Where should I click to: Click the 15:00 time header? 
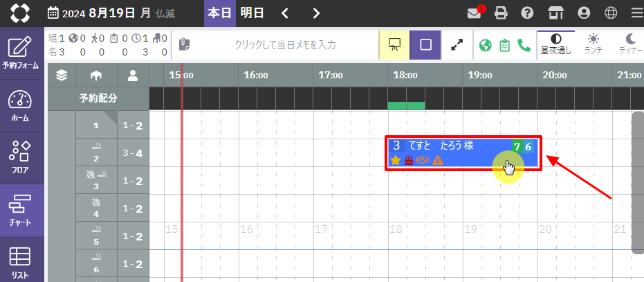pos(181,76)
